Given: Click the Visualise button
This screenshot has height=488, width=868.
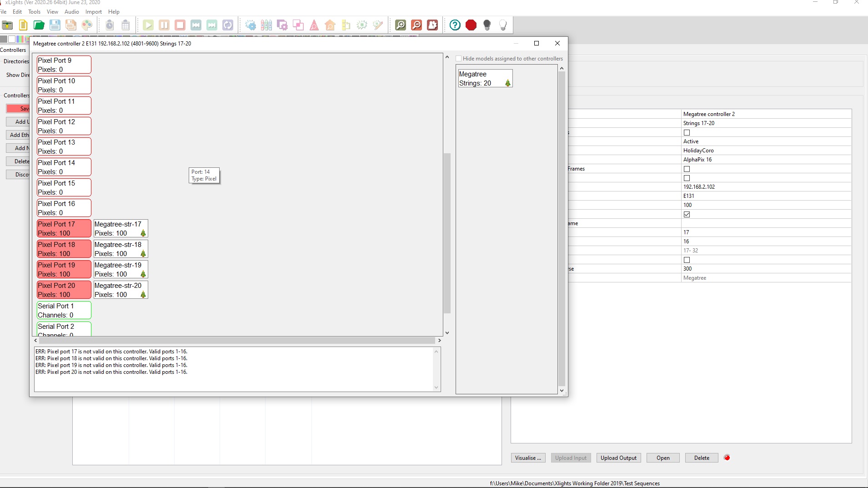Looking at the screenshot, I should [x=527, y=458].
